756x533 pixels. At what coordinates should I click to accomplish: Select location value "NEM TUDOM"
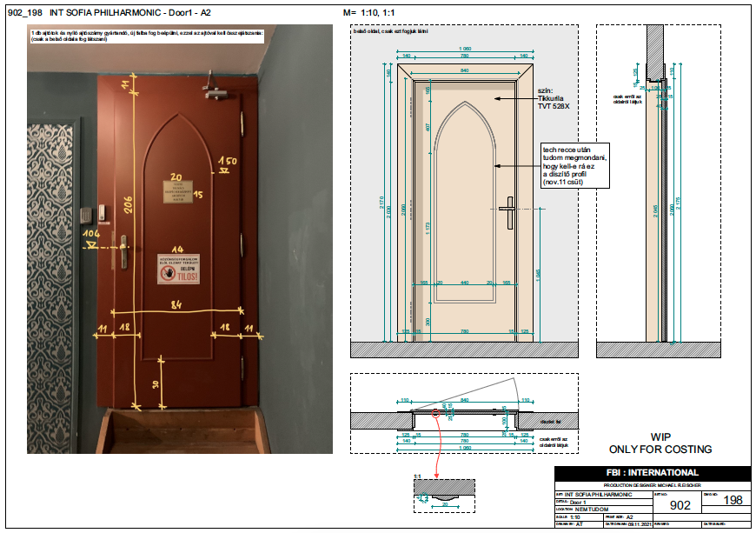click(x=592, y=510)
